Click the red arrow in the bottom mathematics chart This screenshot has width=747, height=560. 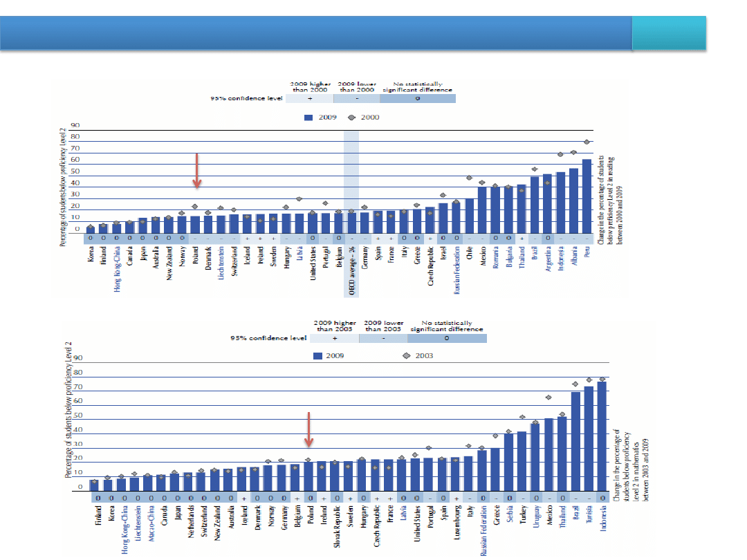(x=308, y=429)
